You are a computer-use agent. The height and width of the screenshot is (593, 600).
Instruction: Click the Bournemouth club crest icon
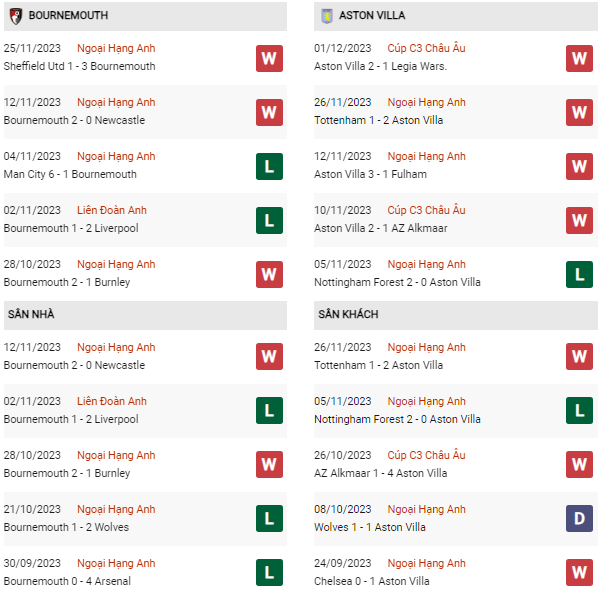16,16
